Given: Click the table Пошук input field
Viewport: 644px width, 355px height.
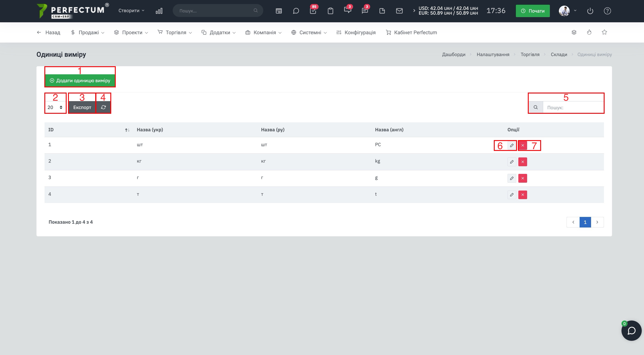Looking at the screenshot, I should (573, 107).
